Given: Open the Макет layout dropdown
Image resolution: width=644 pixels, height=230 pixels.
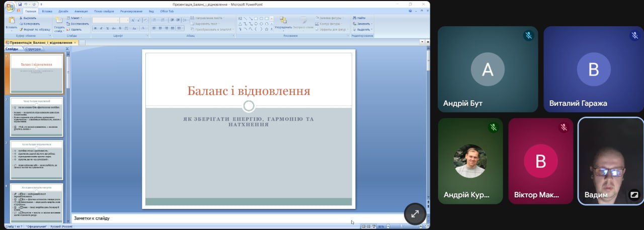Looking at the screenshot, I should pyautogui.click(x=76, y=18).
